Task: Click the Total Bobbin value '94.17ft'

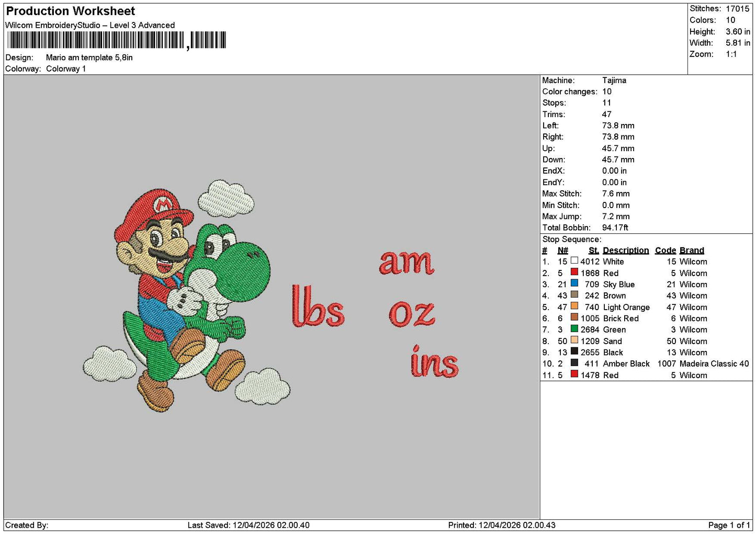Action: pyautogui.click(x=615, y=228)
